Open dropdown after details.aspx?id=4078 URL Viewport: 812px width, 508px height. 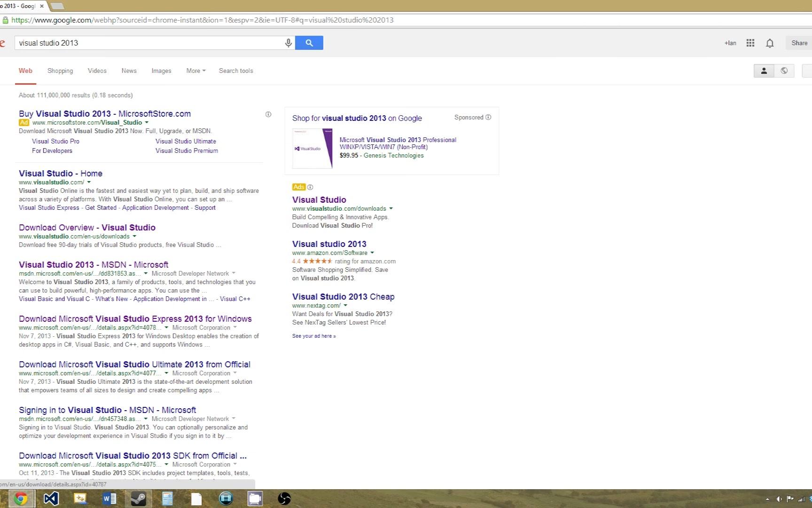(166, 327)
